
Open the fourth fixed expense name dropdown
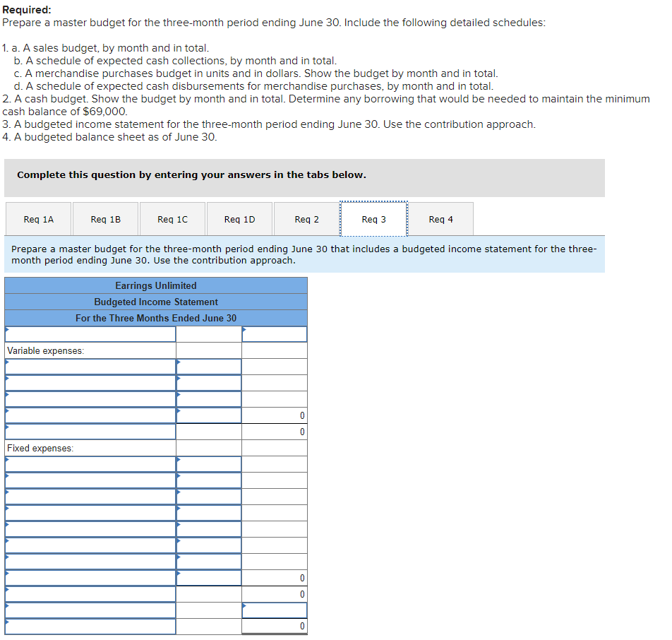click(x=90, y=513)
